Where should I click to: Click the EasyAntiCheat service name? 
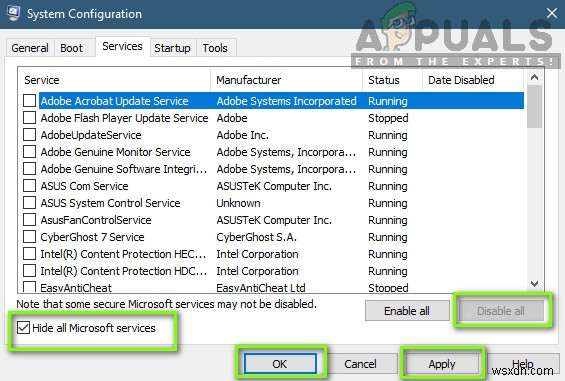click(76, 288)
